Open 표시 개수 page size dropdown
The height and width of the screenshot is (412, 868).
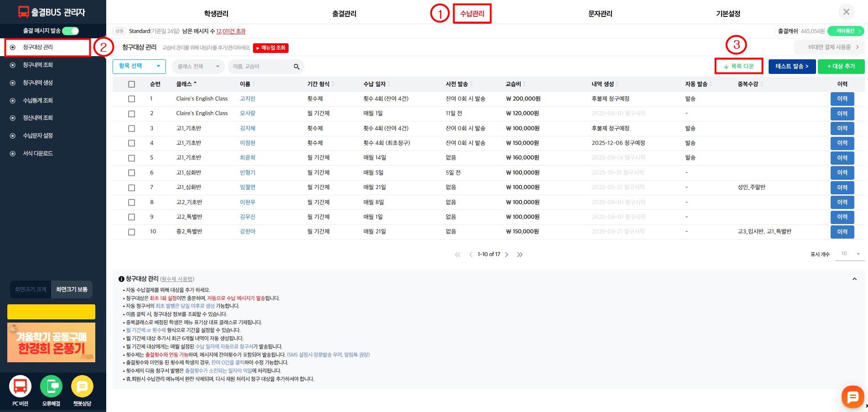(850, 254)
